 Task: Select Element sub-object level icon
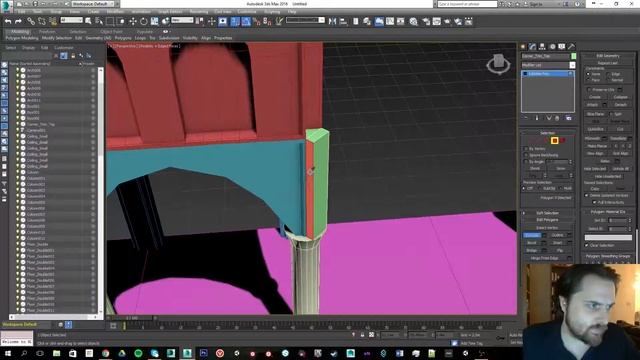[562, 141]
